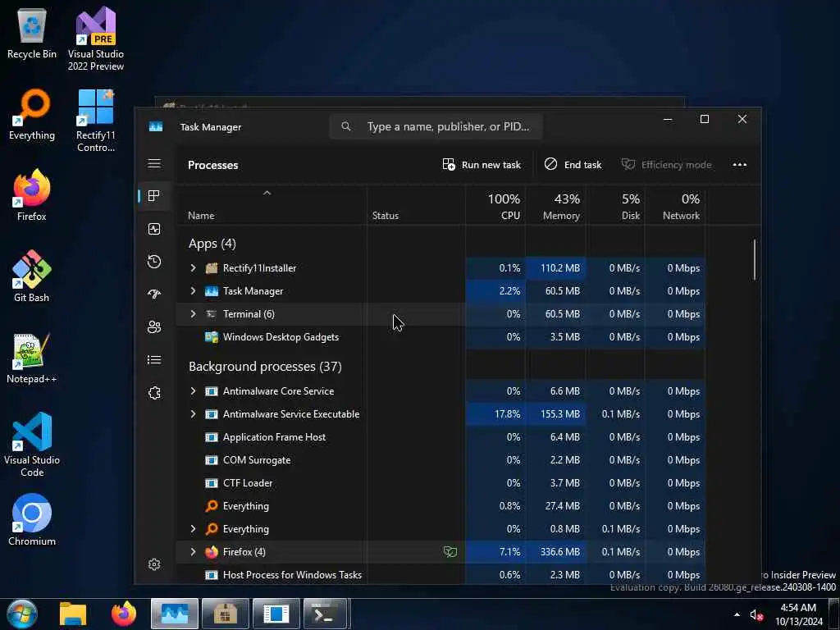The width and height of the screenshot is (840, 630).
Task: Select the Git Bash desktop shortcut
Action: 32,276
